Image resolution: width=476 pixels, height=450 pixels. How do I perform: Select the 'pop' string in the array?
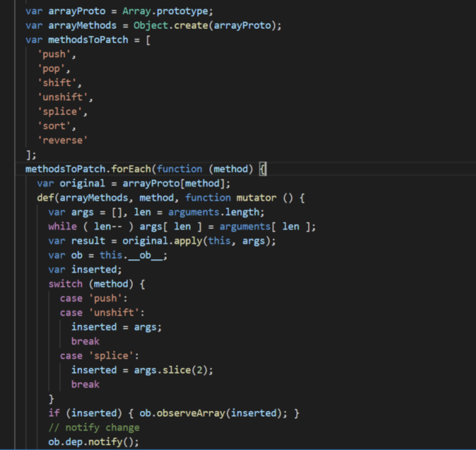pyautogui.click(x=51, y=69)
